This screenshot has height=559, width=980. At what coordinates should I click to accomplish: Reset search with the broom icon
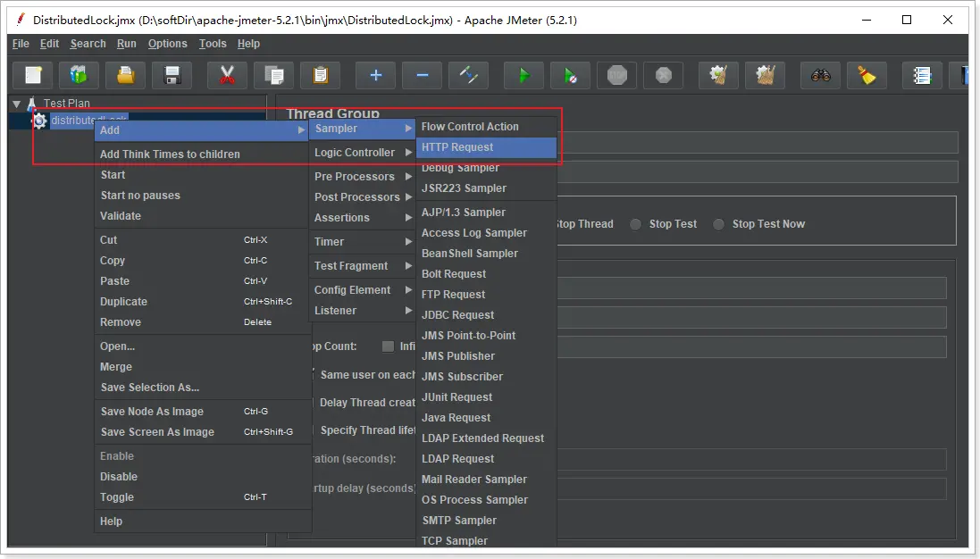[x=867, y=76]
